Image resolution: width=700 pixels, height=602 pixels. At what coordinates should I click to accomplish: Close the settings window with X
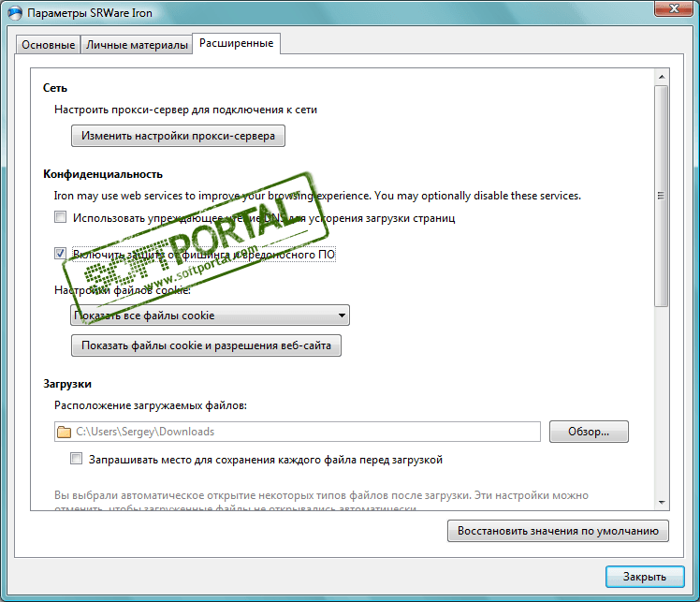point(674,8)
